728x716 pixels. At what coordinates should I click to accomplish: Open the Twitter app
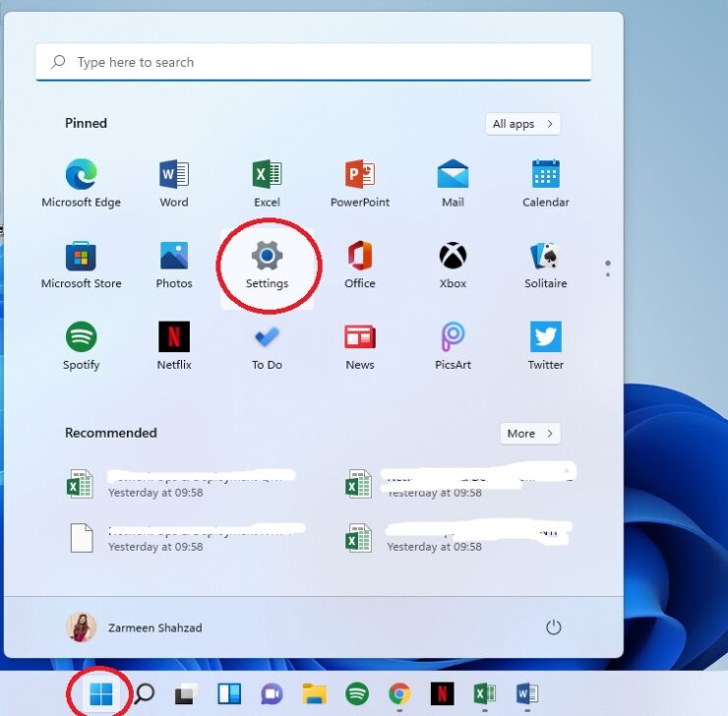coord(546,345)
